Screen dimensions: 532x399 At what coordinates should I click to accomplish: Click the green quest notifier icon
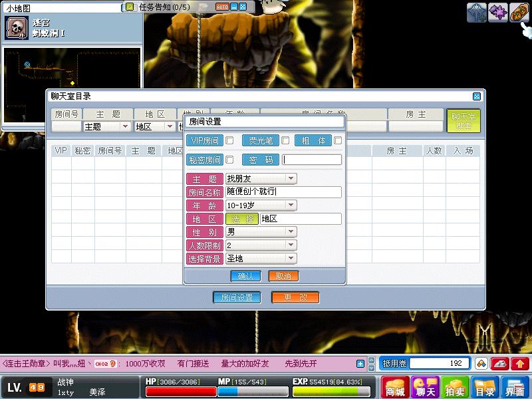pos(130,7)
